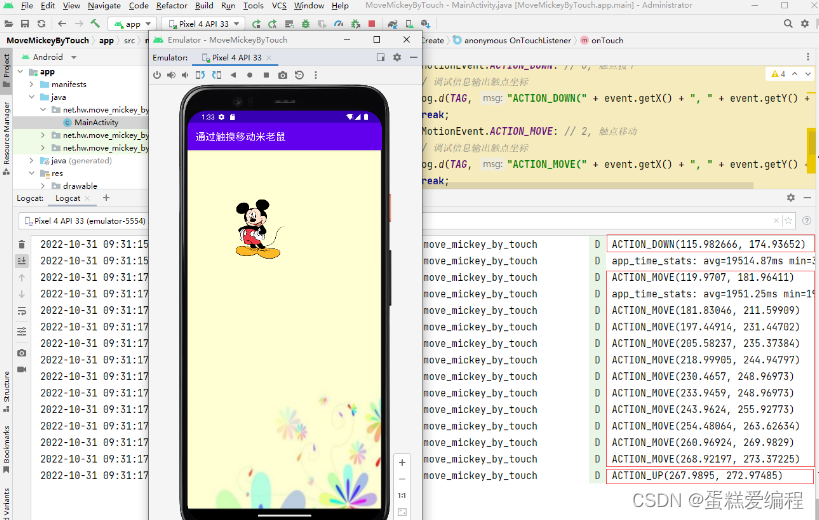Click the Make Project hammer icon
819x520 pixels.
[x=95, y=23]
